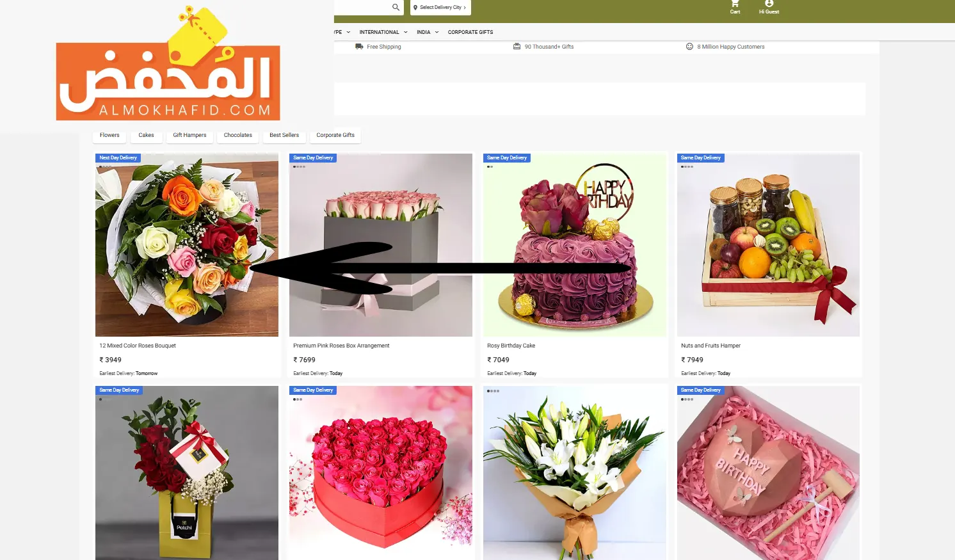
Task: Open the shopping Cart icon
Action: click(735, 4)
